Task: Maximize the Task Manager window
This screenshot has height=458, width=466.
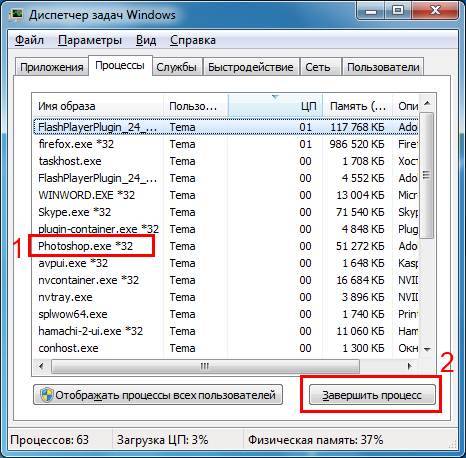Action: [x=397, y=11]
